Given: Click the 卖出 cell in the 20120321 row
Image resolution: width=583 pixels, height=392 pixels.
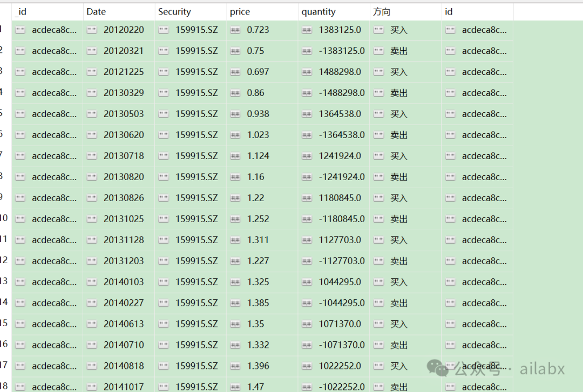Looking at the screenshot, I should pos(398,51).
